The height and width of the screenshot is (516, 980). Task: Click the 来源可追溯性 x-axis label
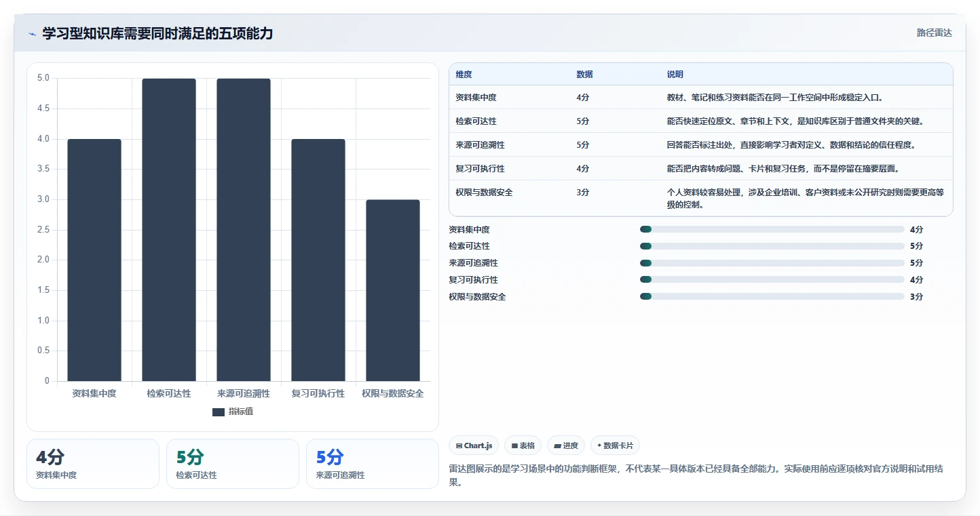coord(244,393)
